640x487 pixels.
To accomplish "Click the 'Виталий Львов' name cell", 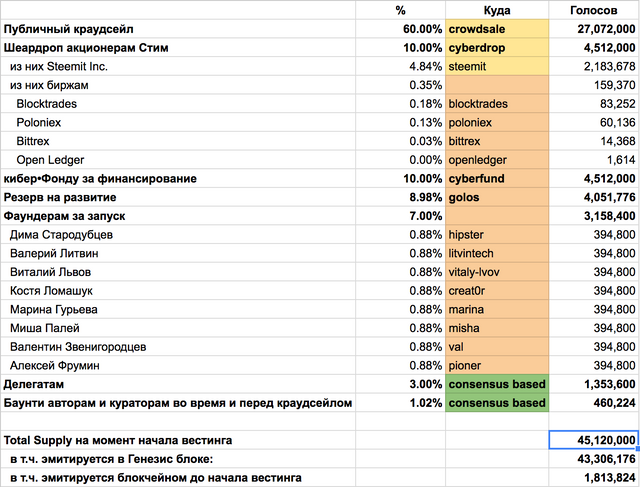I will click(178, 272).
